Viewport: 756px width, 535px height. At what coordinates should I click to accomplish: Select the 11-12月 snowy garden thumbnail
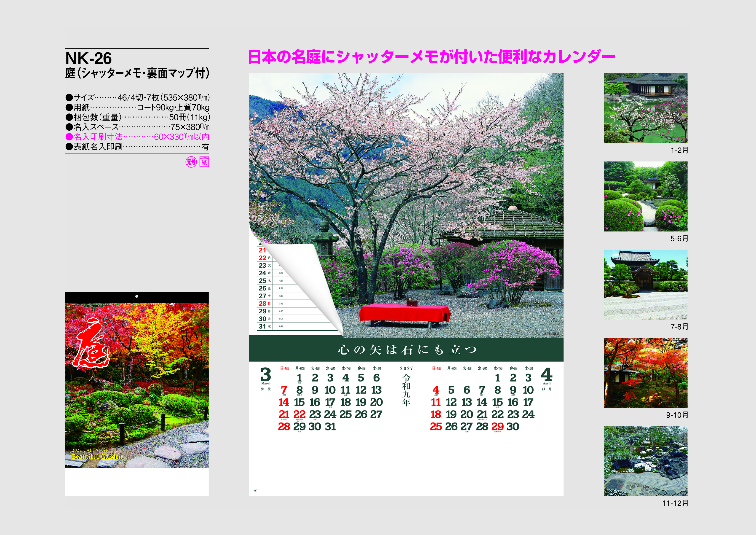[645, 461]
